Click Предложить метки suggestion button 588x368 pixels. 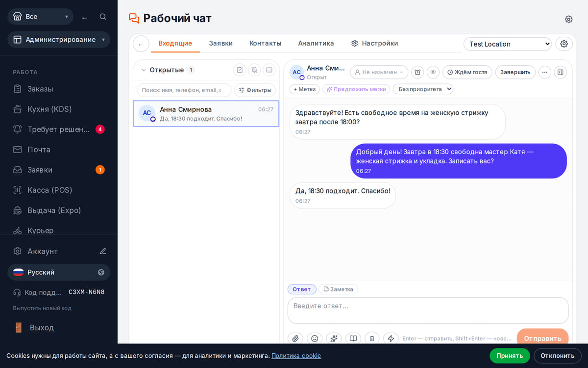tap(356, 89)
